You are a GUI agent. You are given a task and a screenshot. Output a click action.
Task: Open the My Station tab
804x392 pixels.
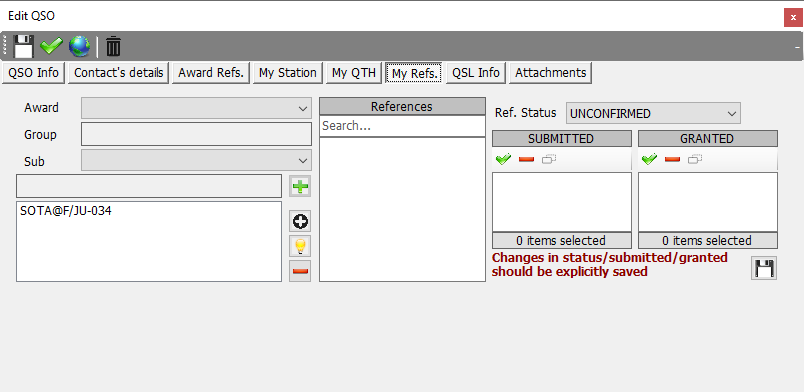pyautogui.click(x=288, y=73)
